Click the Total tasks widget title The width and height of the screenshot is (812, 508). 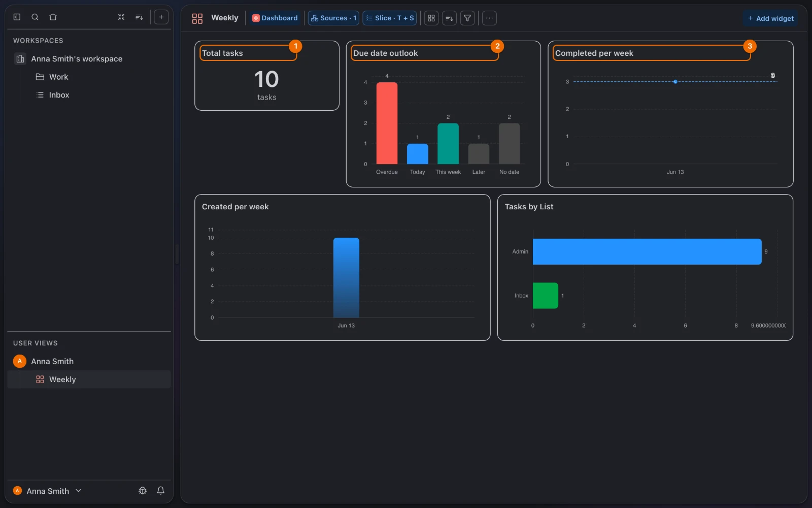click(222, 53)
